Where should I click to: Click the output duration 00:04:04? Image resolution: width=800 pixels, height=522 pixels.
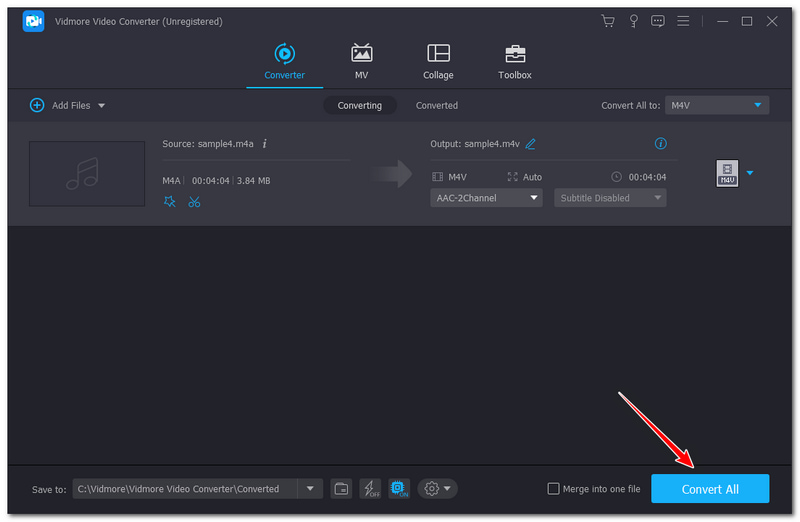(x=647, y=177)
